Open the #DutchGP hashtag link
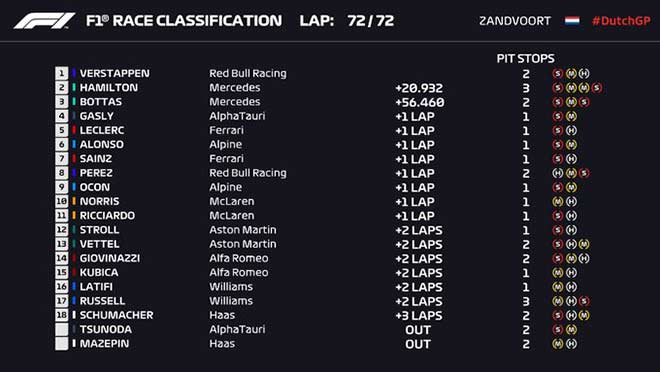 tap(621, 21)
